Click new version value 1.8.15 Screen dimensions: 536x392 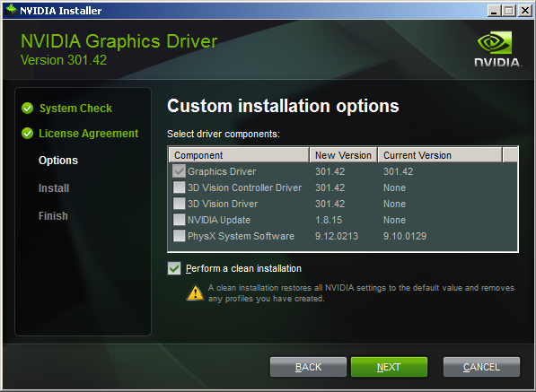[329, 220]
